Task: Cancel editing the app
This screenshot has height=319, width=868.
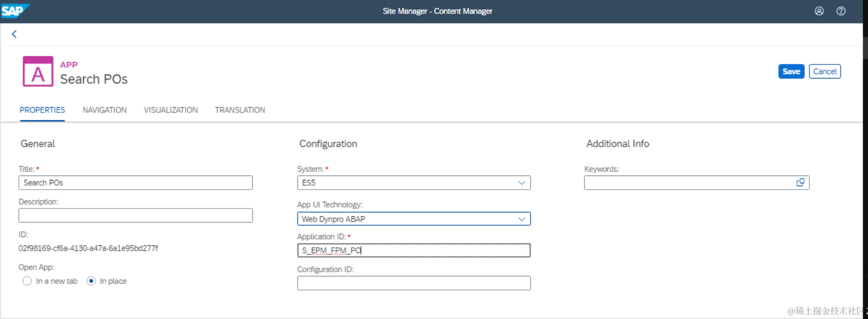Action: [825, 71]
